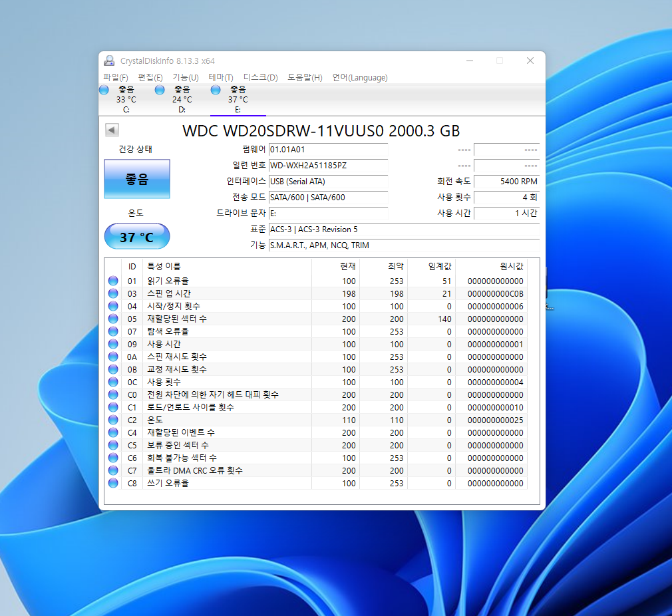Open the 테마(T) menu
Image resolution: width=672 pixels, height=616 pixels.
pyautogui.click(x=221, y=78)
